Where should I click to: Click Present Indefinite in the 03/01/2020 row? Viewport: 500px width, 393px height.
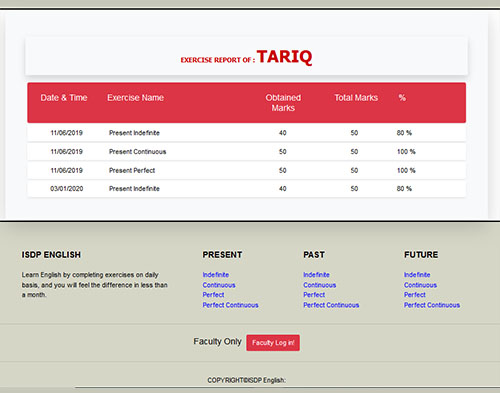click(x=134, y=189)
